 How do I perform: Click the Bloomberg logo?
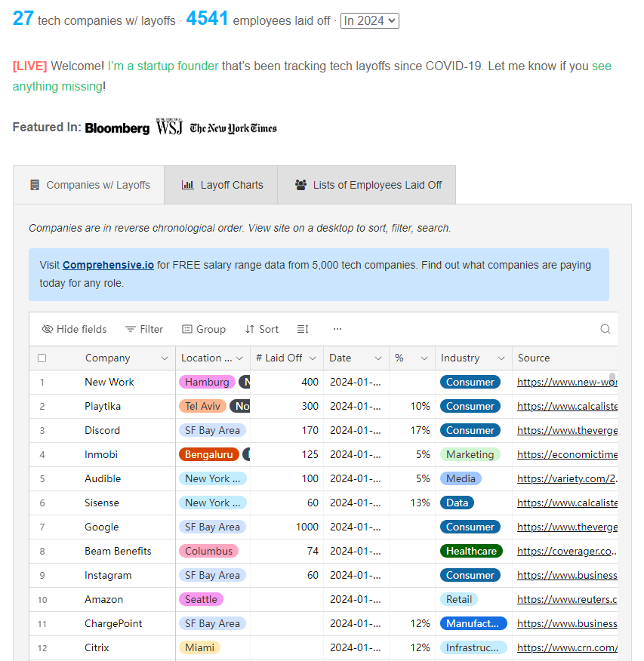[117, 128]
